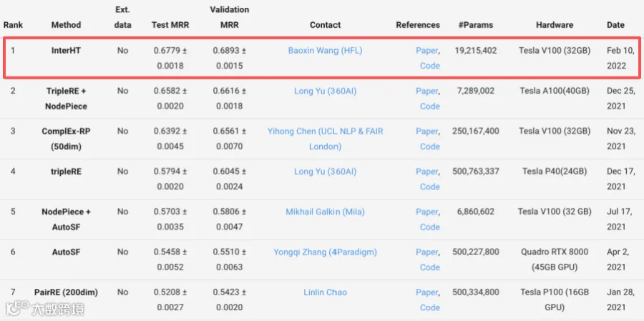Open the Code link for InterHT

pyautogui.click(x=429, y=66)
